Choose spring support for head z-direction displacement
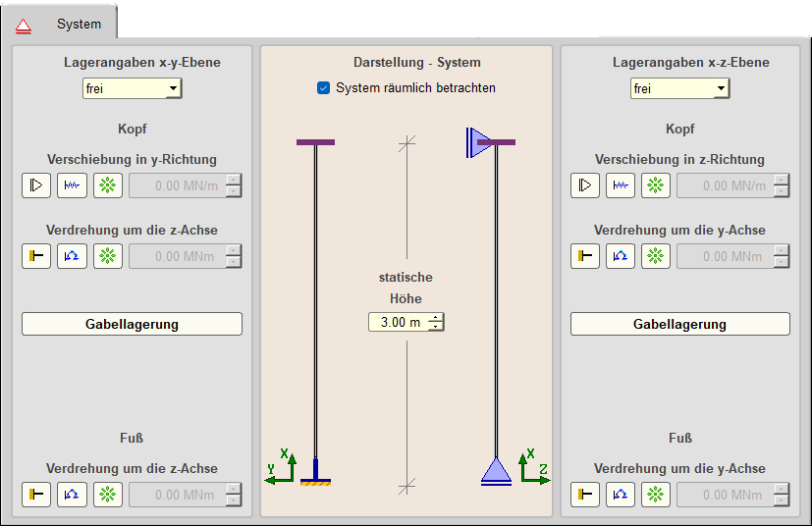The height and width of the screenshot is (526, 812). pyautogui.click(x=620, y=185)
